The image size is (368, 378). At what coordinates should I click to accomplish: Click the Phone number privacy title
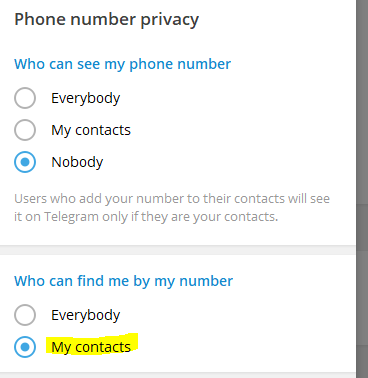tap(107, 20)
